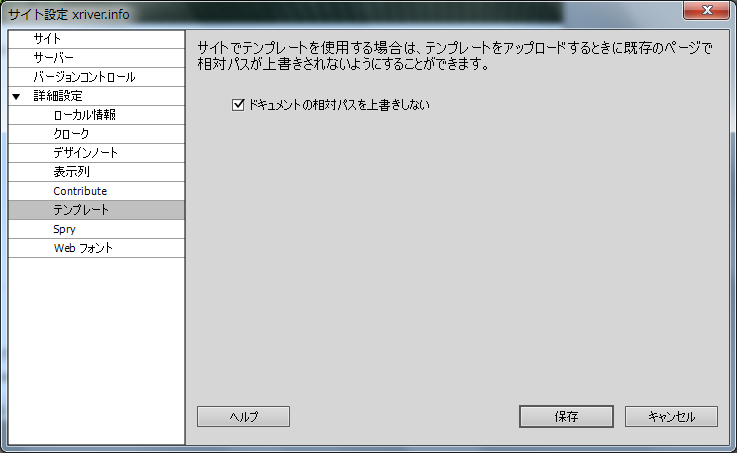
Task: Click the 保存 button
Action: click(566, 417)
